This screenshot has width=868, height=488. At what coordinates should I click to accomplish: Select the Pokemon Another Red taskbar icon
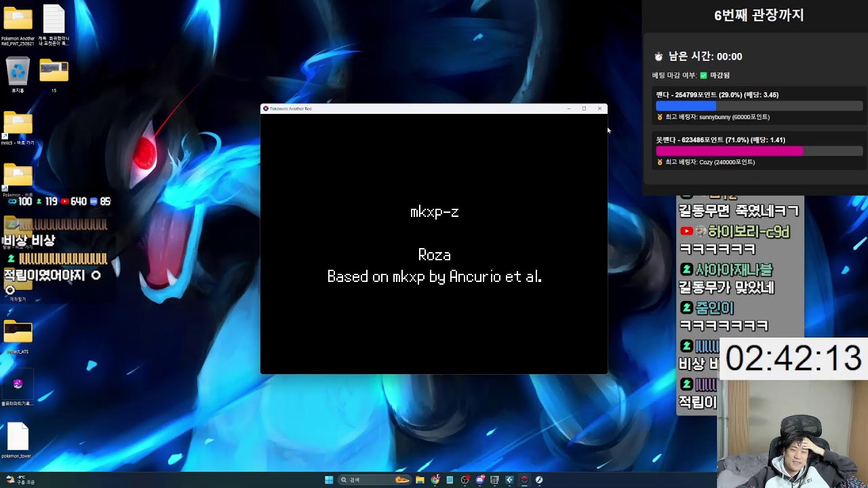524,480
